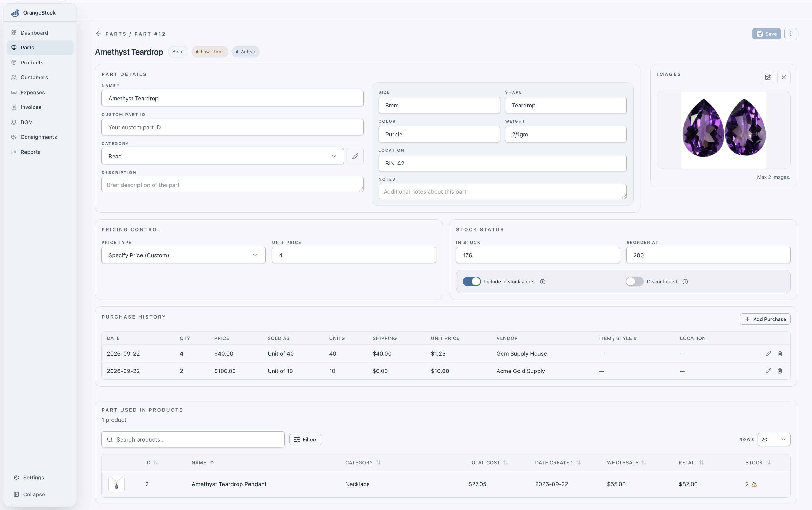Open the three-dot more options menu
Image resolution: width=812 pixels, height=510 pixels.
(x=791, y=34)
